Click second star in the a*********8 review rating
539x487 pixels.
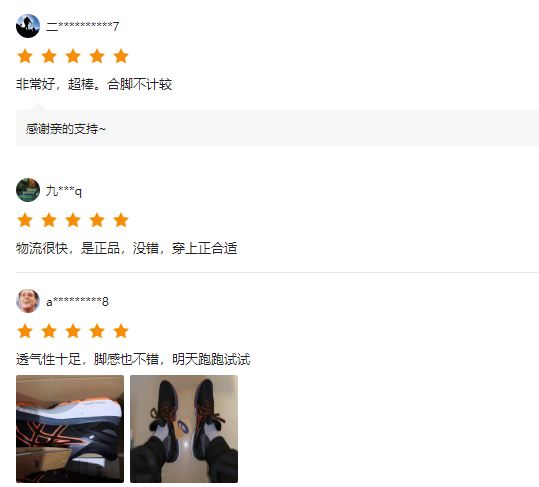tap(49, 331)
